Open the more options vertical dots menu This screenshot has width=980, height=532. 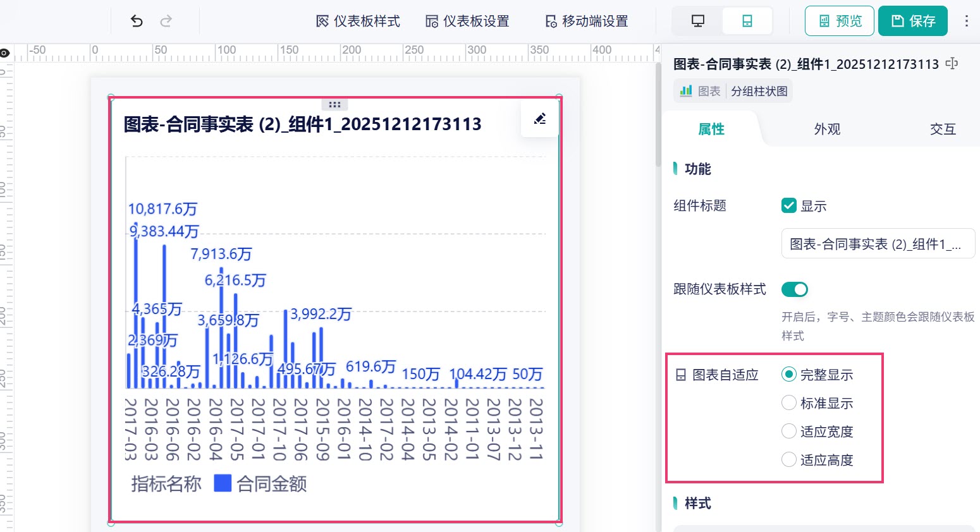[x=966, y=21]
